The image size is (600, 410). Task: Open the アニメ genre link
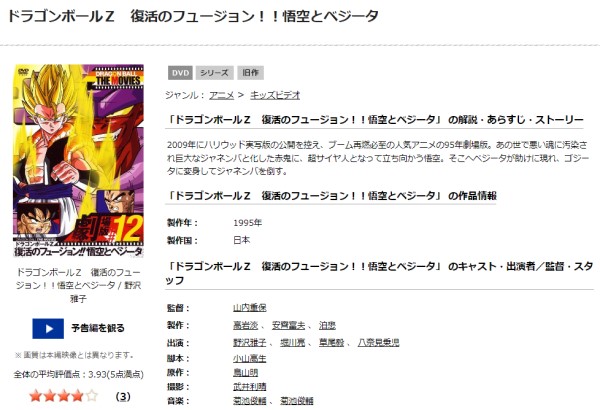tap(220, 95)
